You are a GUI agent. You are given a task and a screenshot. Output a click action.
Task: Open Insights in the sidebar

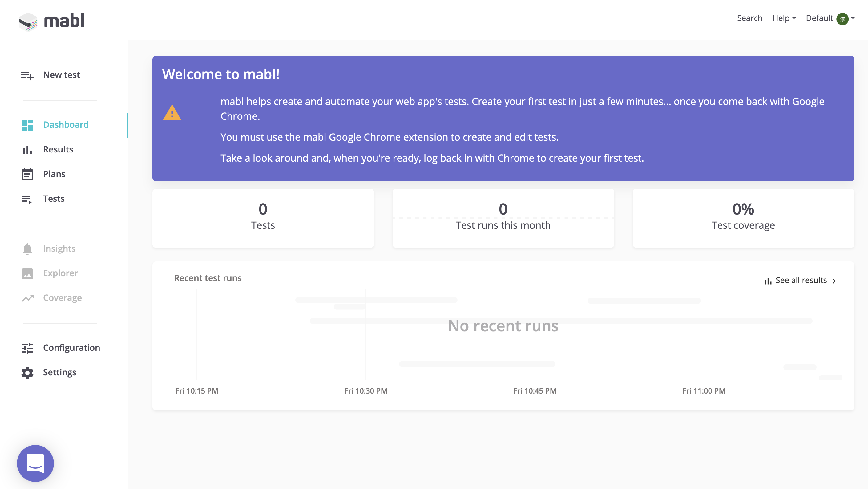[59, 249]
